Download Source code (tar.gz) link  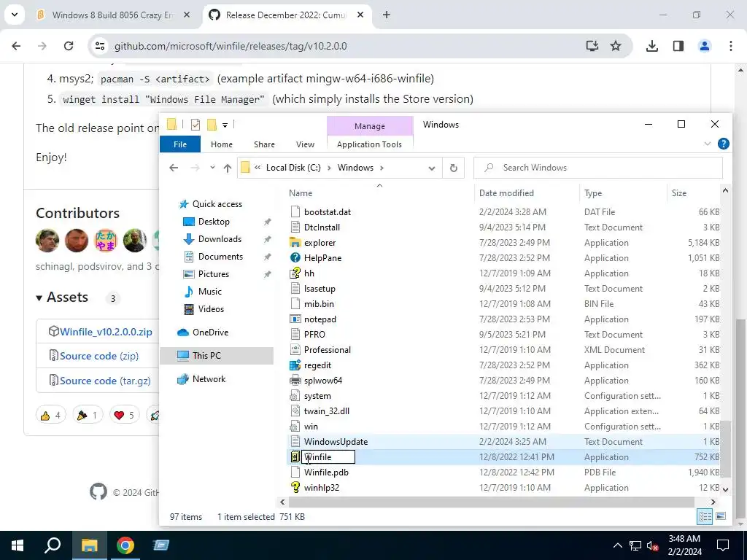(105, 381)
